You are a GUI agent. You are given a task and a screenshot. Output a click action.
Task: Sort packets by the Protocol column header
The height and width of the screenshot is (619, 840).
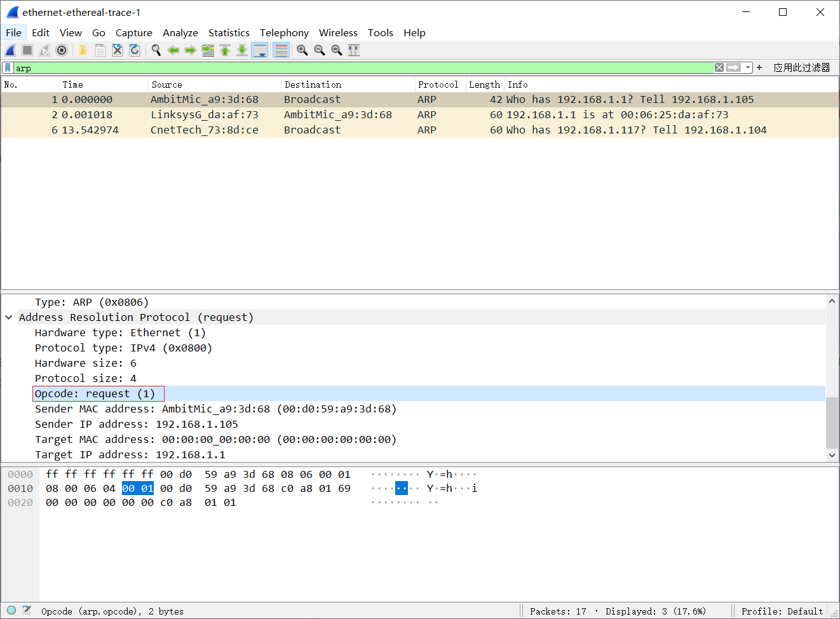tap(441, 85)
